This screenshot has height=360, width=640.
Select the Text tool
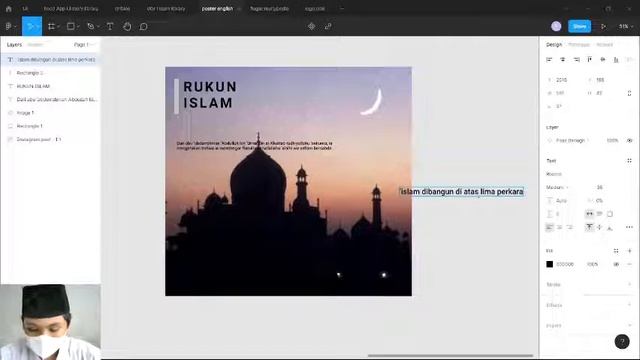[x=110, y=26]
